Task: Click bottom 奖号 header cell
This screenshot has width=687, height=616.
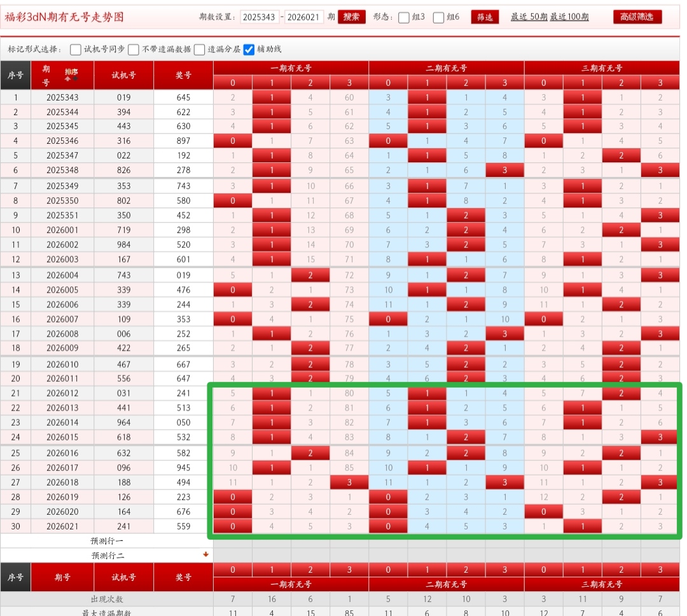Action: pyautogui.click(x=184, y=577)
